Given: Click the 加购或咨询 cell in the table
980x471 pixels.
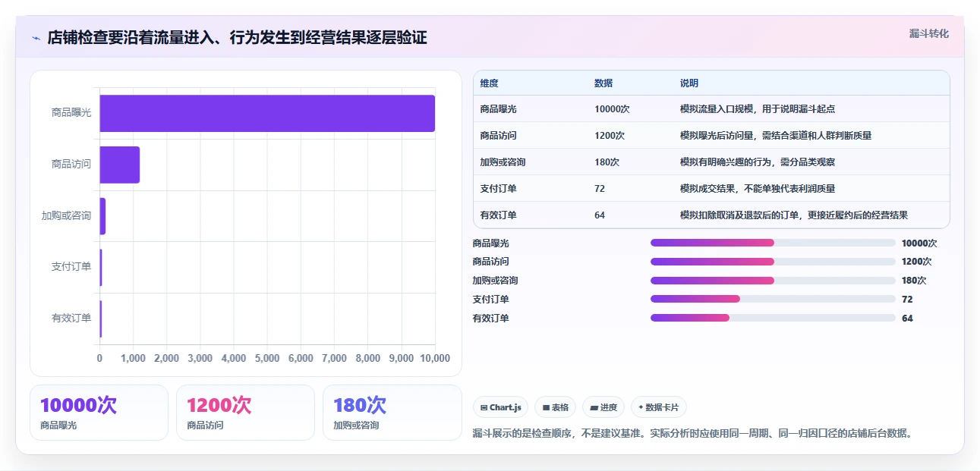Looking at the screenshot, I should (503, 162).
